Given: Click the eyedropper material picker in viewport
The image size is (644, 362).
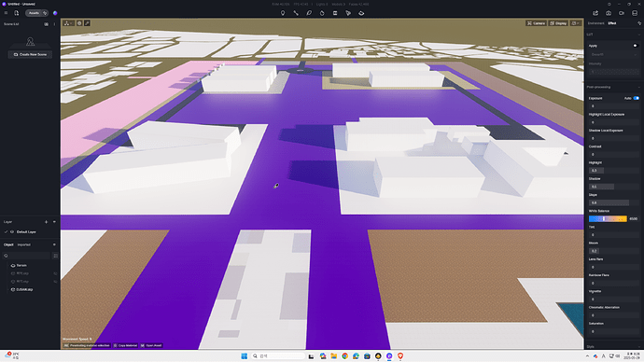Looking at the screenshot, I should (x=87, y=23).
